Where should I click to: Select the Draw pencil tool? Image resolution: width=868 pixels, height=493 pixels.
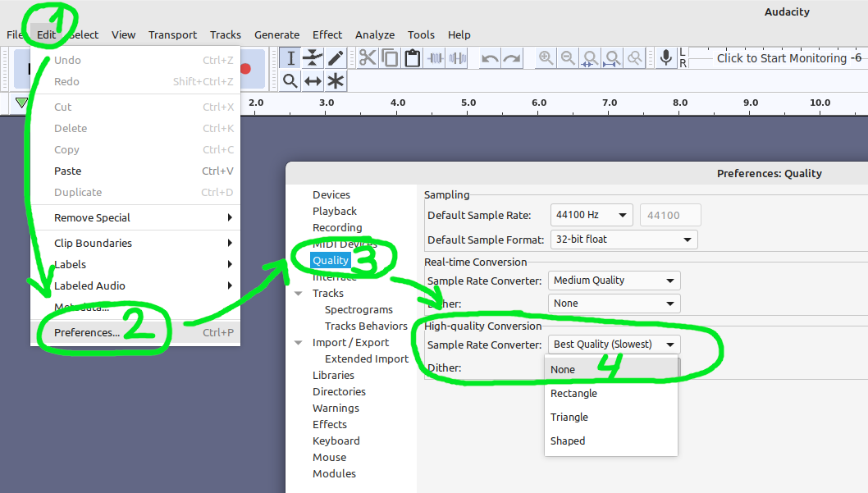(x=336, y=58)
